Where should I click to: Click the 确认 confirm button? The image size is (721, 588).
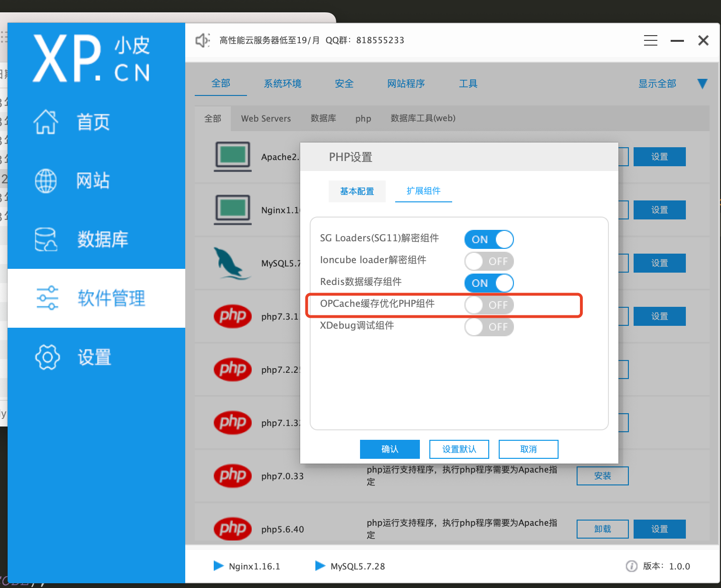(389, 449)
